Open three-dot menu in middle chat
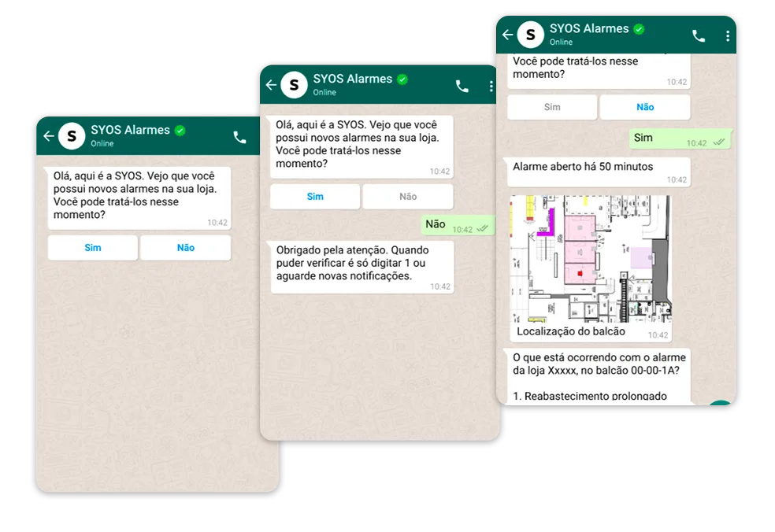The width and height of the screenshot is (775, 532). (491, 87)
